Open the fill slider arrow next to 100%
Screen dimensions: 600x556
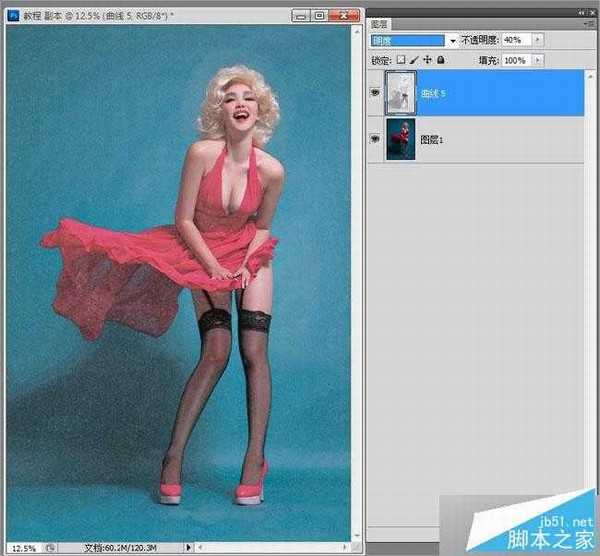[538, 60]
